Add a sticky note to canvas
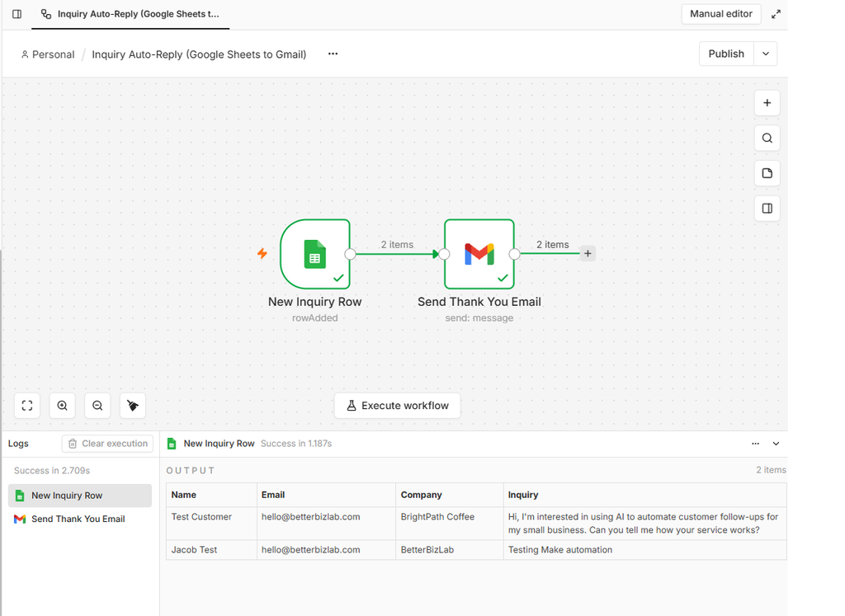Viewport: 845px width, 616px height. point(767,173)
